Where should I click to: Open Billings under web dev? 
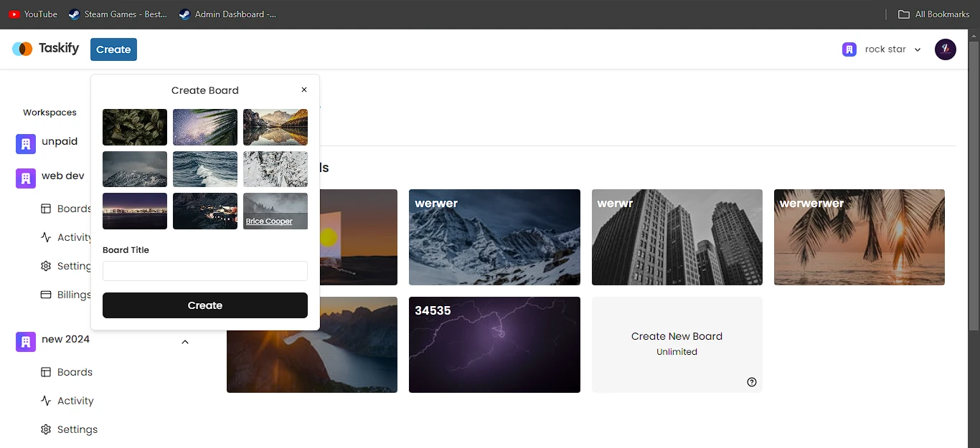[x=65, y=295]
